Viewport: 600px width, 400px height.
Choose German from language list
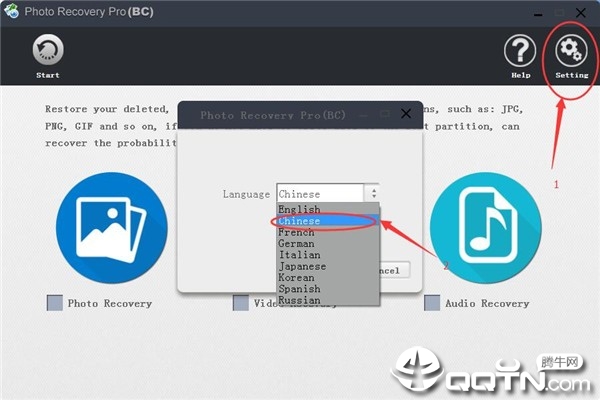328,243
